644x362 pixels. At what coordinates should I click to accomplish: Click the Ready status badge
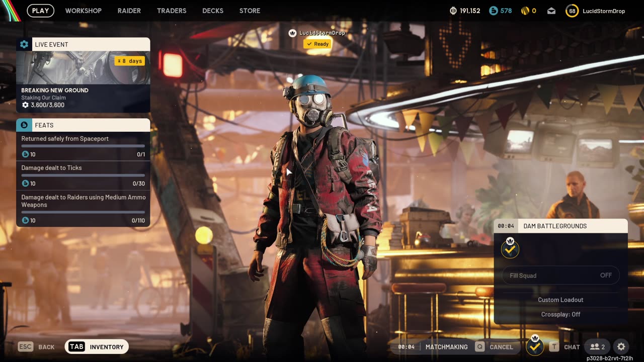317,44
